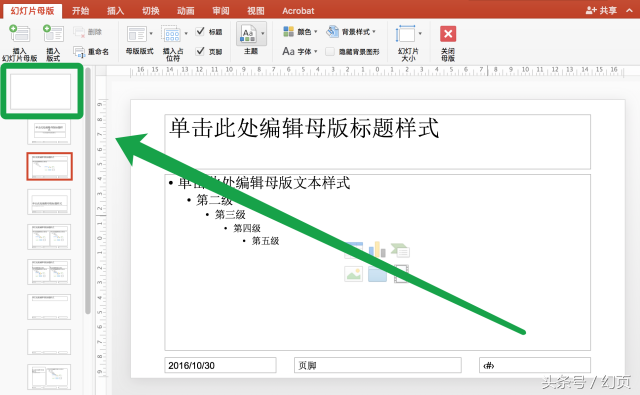Select the red-highlighted layout thumbnail

click(x=49, y=166)
